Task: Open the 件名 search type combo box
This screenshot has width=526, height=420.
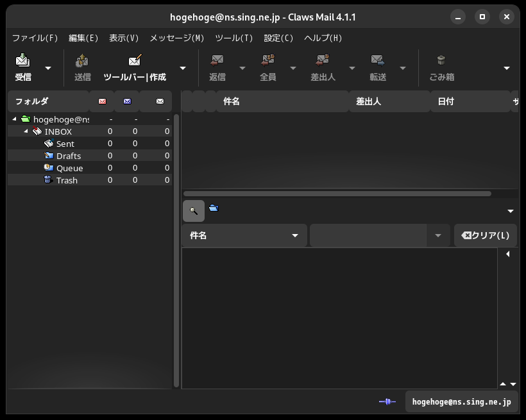Action: coord(244,235)
